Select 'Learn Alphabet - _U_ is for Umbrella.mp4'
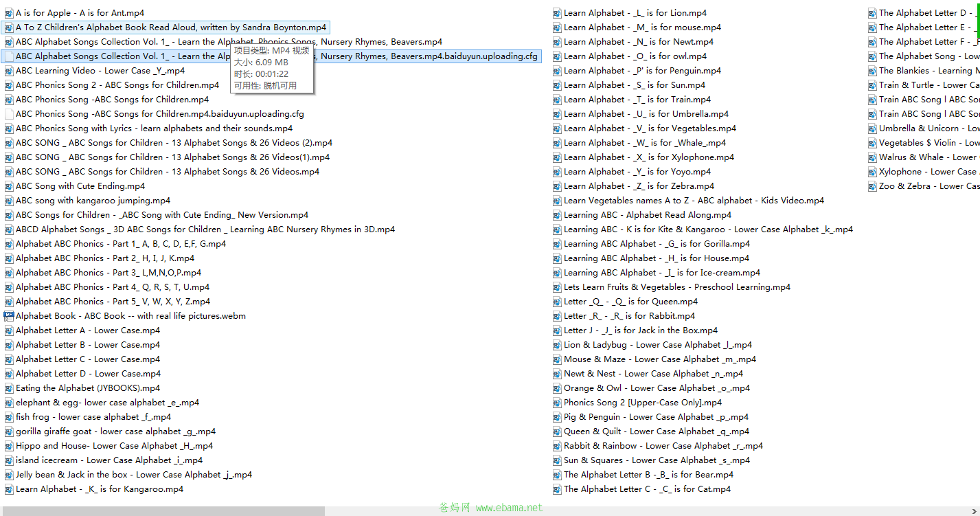980x516 pixels. point(646,114)
